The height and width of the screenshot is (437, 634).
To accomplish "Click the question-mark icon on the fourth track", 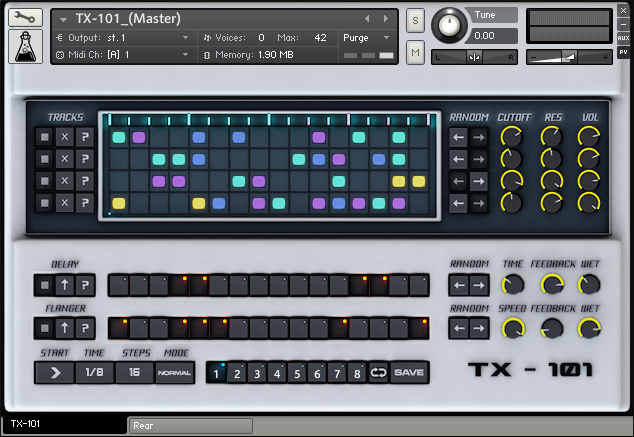I will tap(85, 203).
